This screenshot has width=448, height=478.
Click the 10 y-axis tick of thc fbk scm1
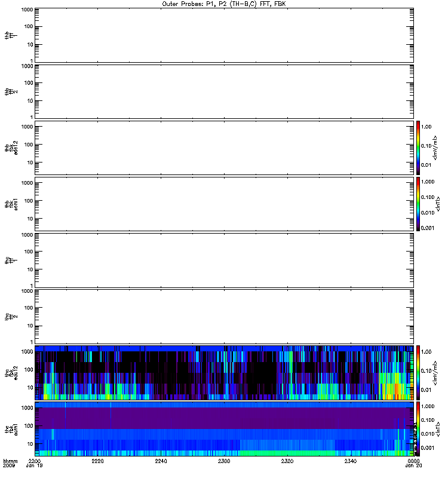click(30, 444)
